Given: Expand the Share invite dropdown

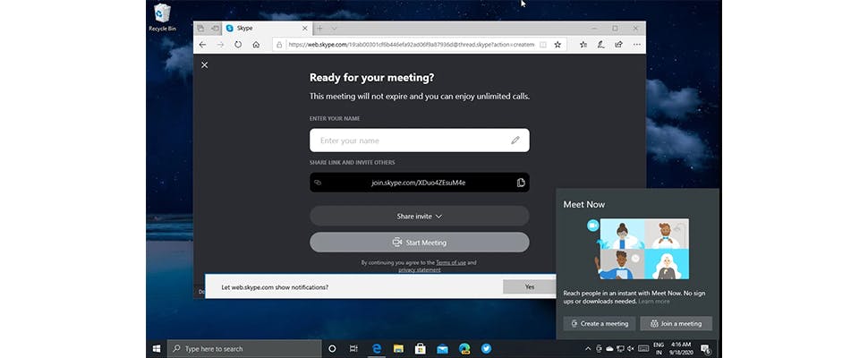Looking at the screenshot, I should [419, 217].
